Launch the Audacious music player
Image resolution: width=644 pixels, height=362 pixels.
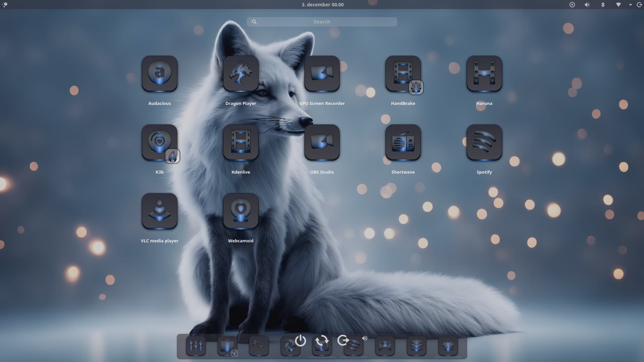159,74
